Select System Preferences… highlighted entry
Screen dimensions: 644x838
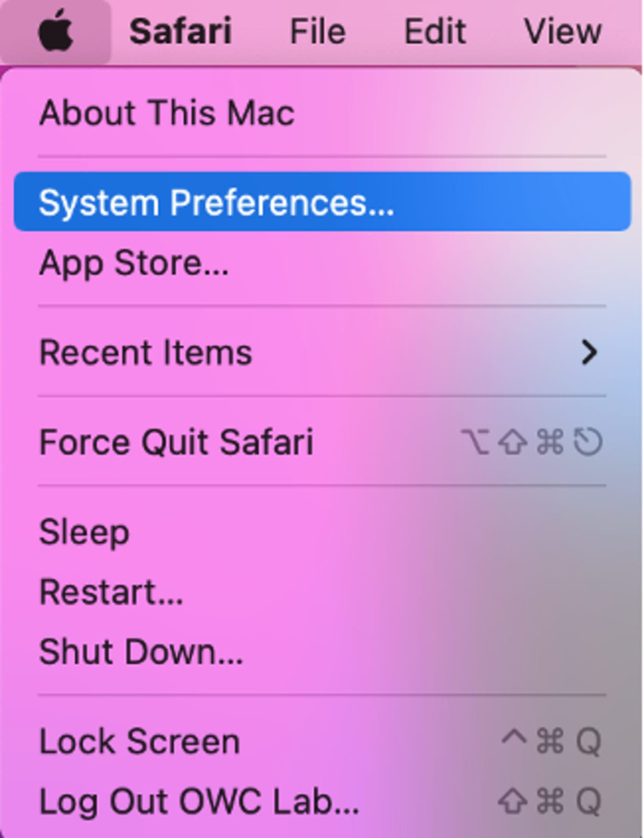[322, 202]
